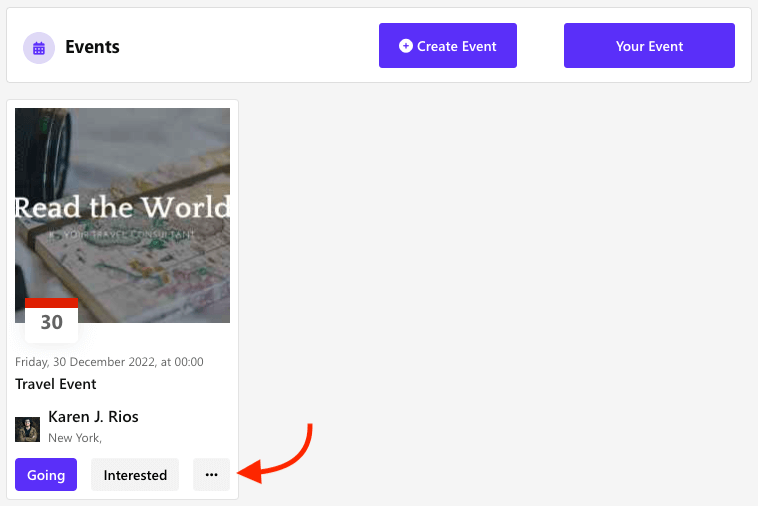
Task: Click the event date text Friday, 30 December
Action: [109, 362]
